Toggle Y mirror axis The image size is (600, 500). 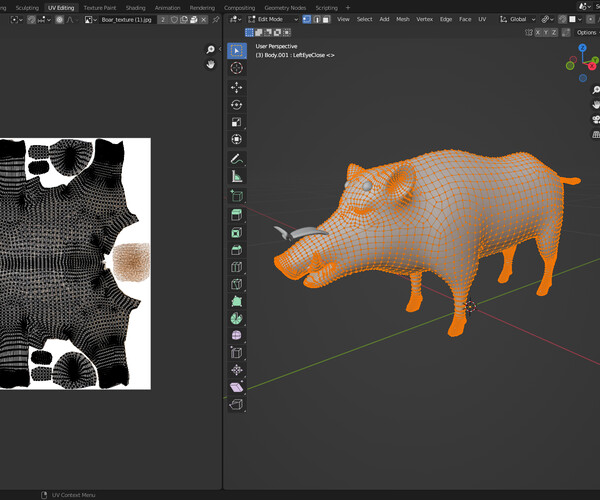point(546,33)
